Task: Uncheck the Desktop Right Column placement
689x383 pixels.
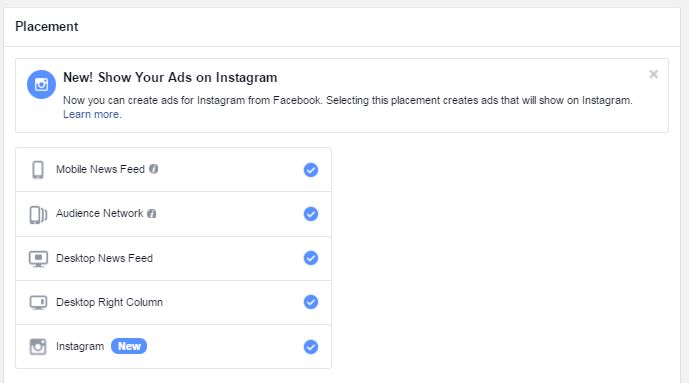Action: pyautogui.click(x=311, y=302)
